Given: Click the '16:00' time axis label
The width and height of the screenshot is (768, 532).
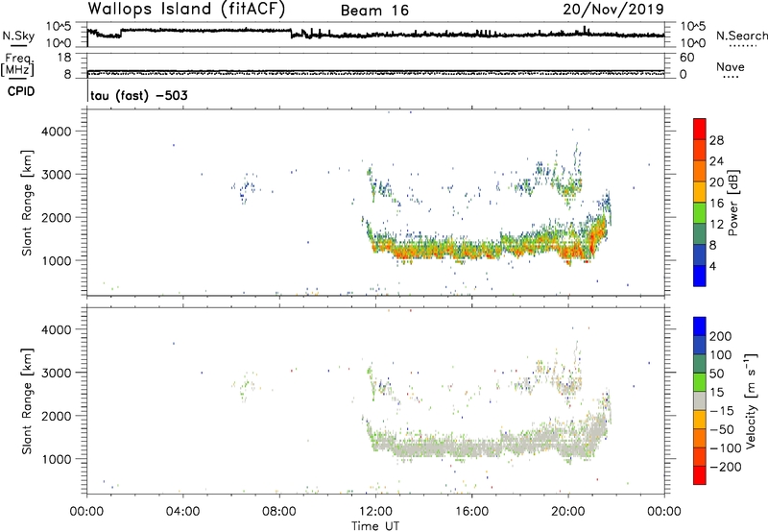Looking at the screenshot, I should pyautogui.click(x=471, y=512).
